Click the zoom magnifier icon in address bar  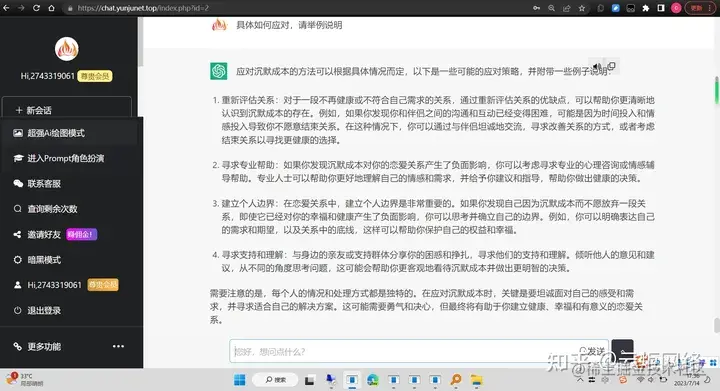pos(551,8)
